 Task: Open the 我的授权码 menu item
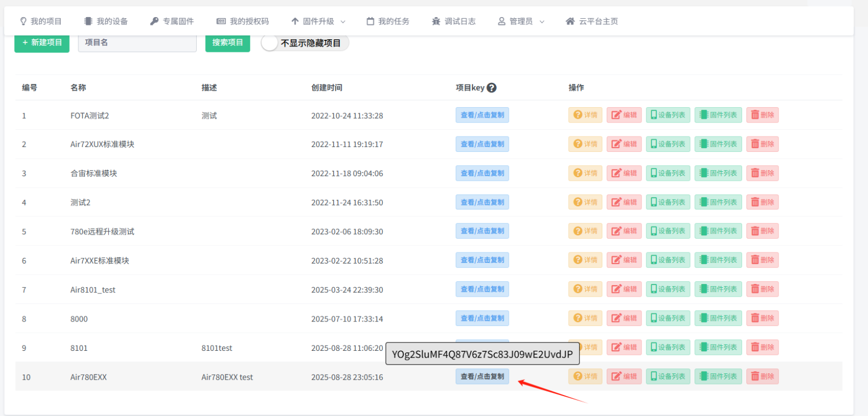tap(243, 22)
